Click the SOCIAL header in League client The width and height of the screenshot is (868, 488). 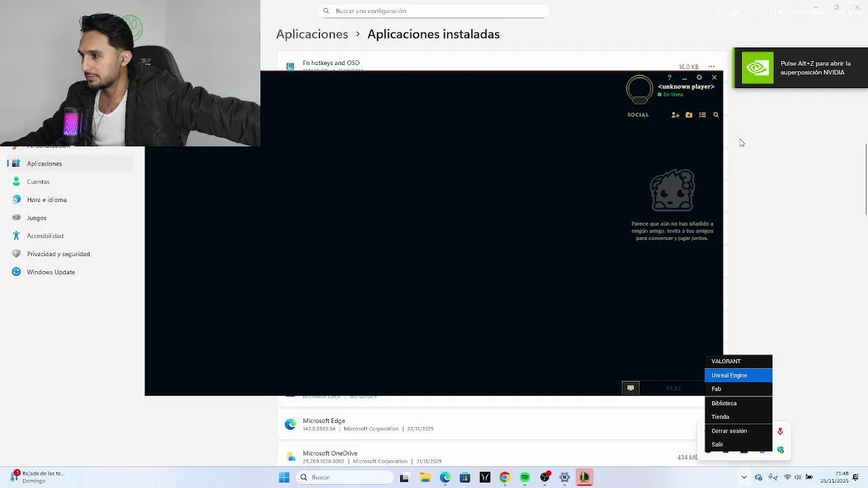pyautogui.click(x=638, y=115)
